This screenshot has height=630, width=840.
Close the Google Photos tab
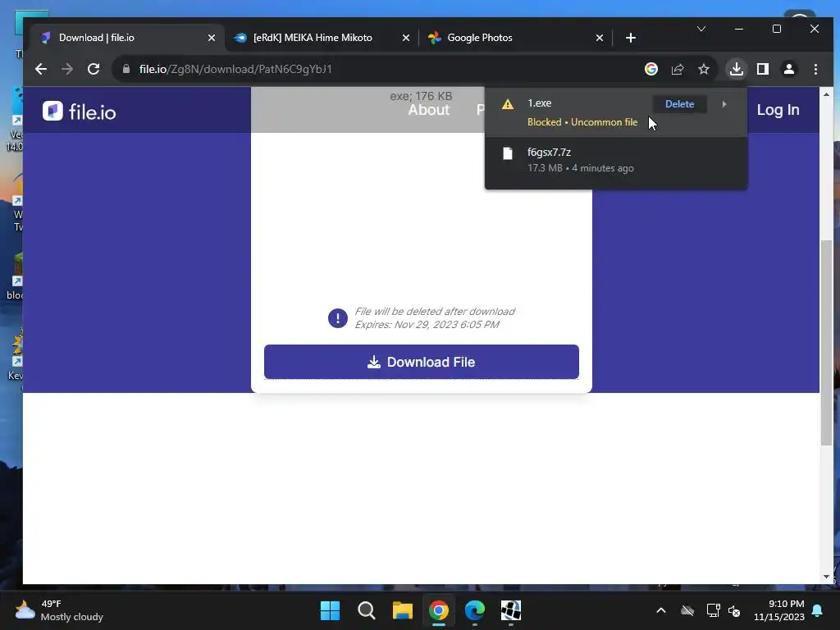pyautogui.click(x=600, y=38)
